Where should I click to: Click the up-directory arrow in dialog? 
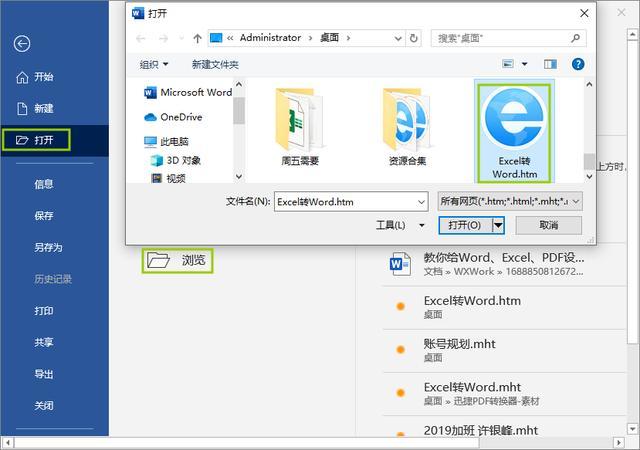pos(198,38)
